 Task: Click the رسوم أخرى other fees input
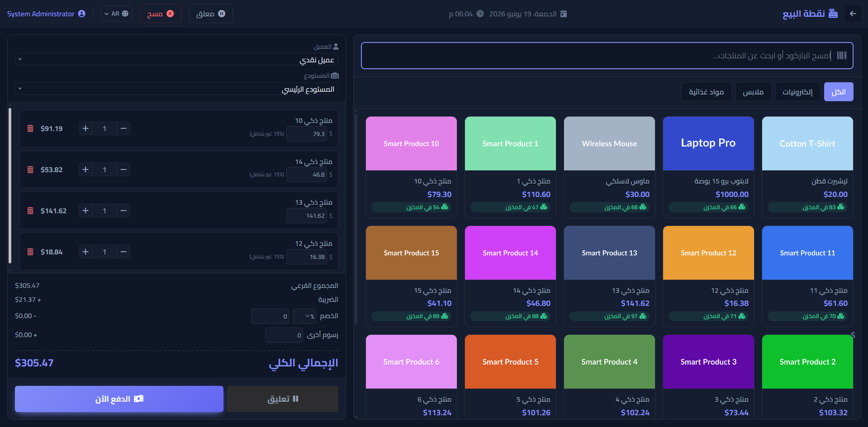point(284,335)
